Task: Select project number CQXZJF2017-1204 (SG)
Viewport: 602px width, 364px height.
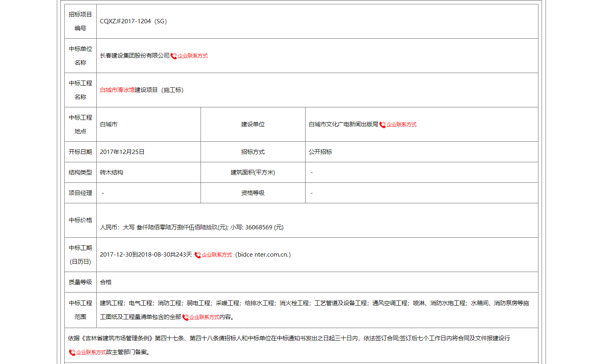Action: click(133, 21)
